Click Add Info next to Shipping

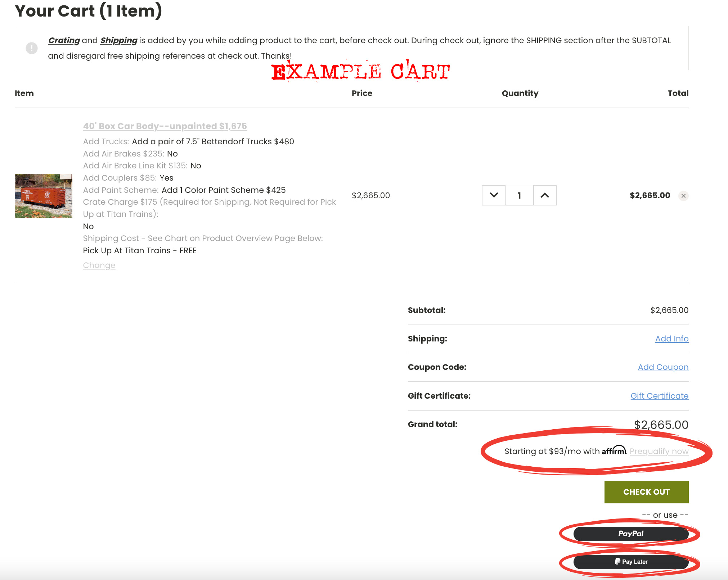[671, 339]
